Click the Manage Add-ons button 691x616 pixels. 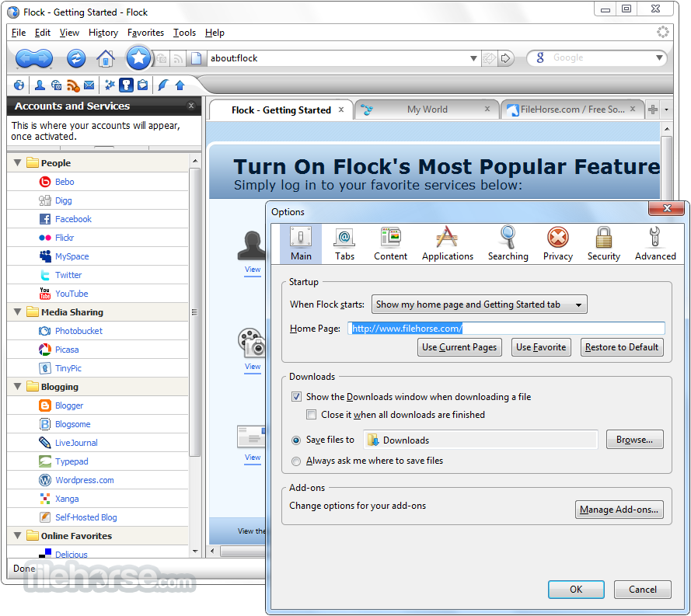[x=619, y=509]
